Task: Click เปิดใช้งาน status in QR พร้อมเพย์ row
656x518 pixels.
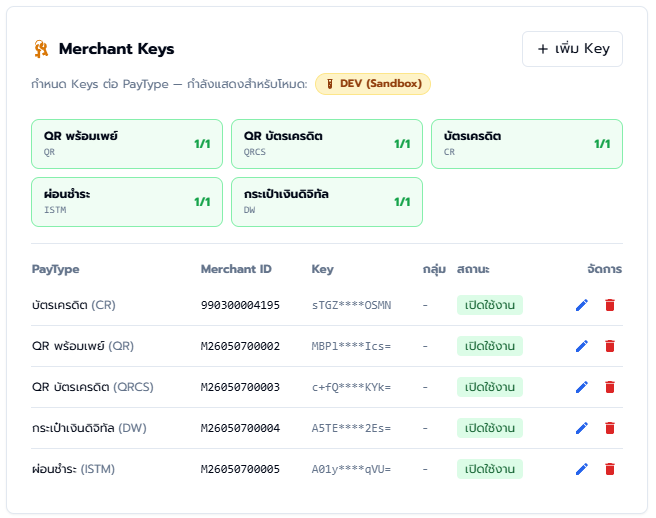Action: point(489,346)
